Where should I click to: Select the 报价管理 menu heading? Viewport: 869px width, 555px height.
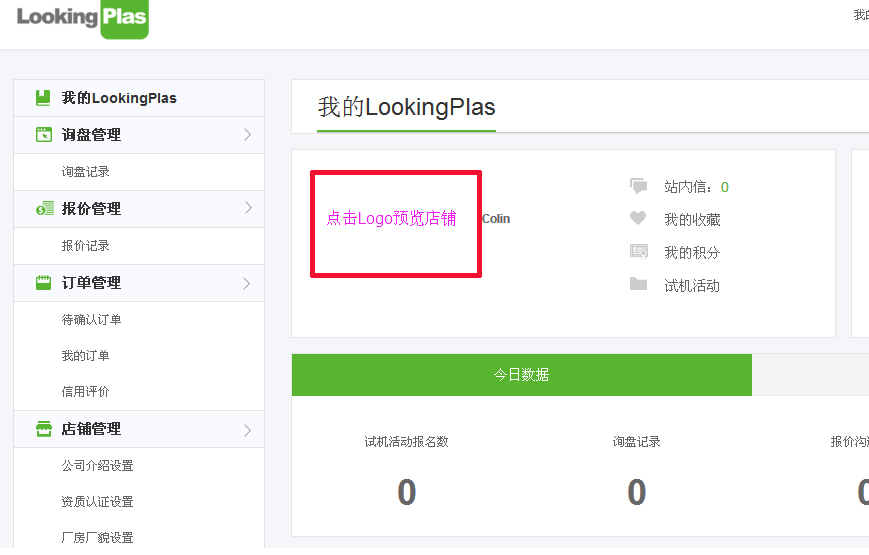(x=139, y=209)
